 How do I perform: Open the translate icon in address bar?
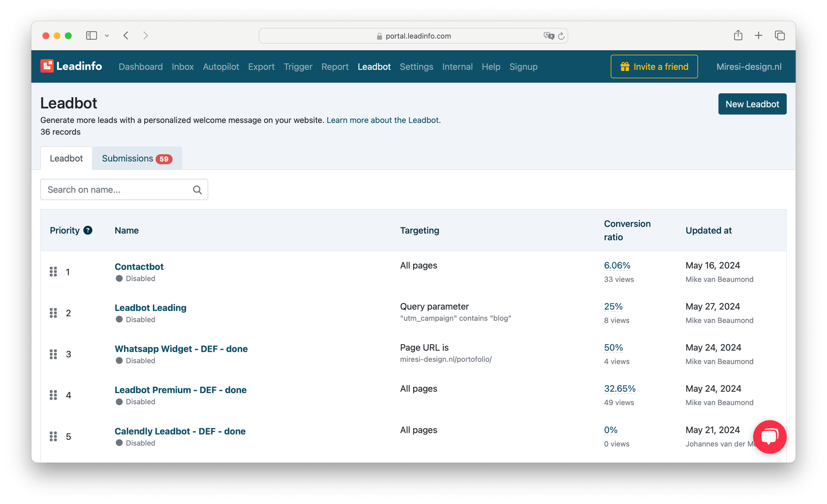[549, 36]
